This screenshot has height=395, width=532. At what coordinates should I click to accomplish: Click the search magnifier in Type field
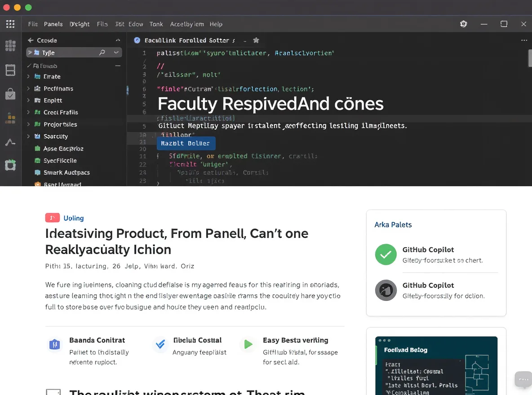click(x=102, y=53)
